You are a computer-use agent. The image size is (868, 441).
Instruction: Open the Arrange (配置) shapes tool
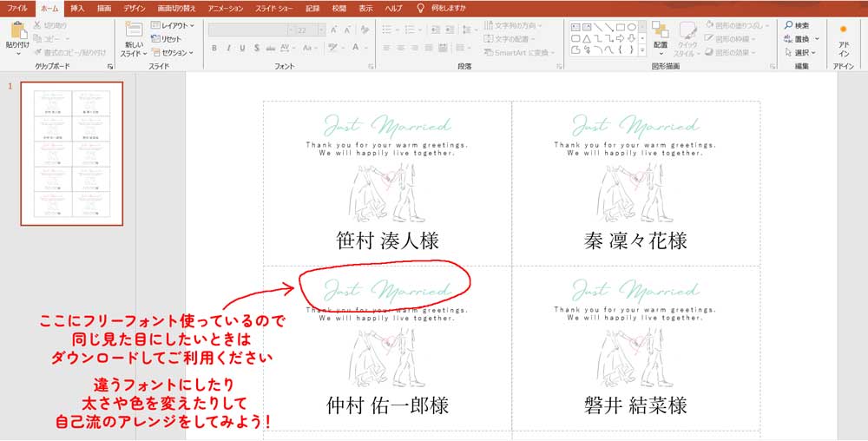click(x=661, y=34)
